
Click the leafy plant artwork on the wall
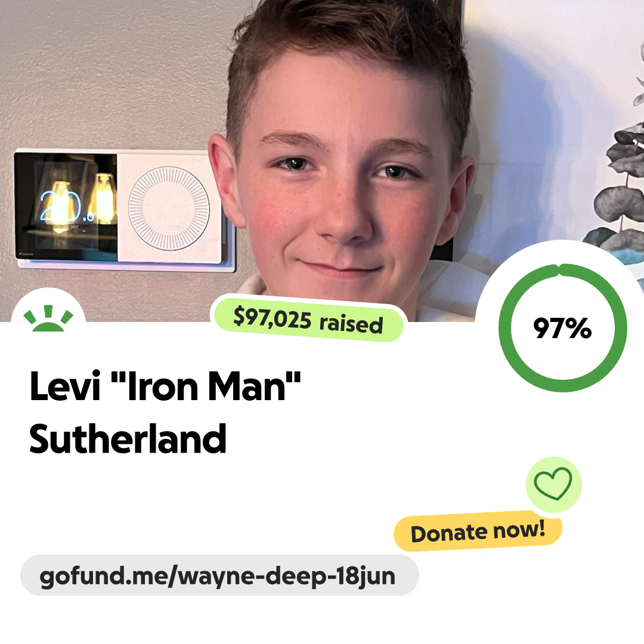[616, 181]
